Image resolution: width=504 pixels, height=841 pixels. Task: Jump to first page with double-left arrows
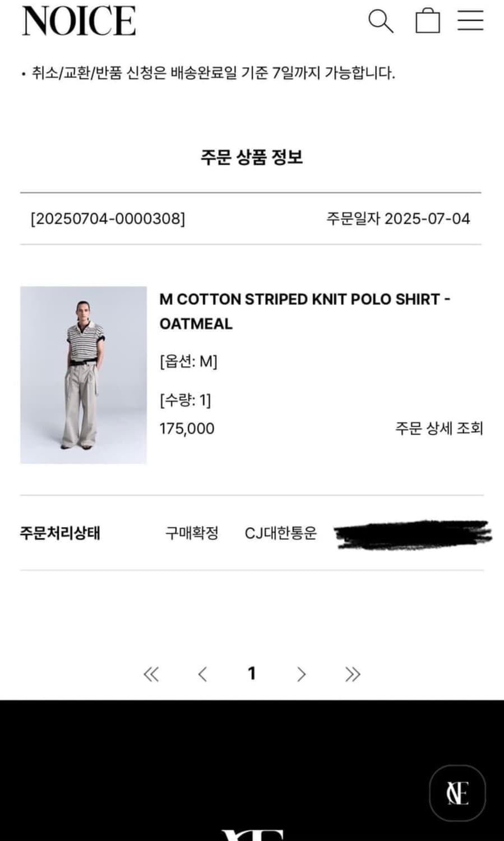click(x=151, y=673)
